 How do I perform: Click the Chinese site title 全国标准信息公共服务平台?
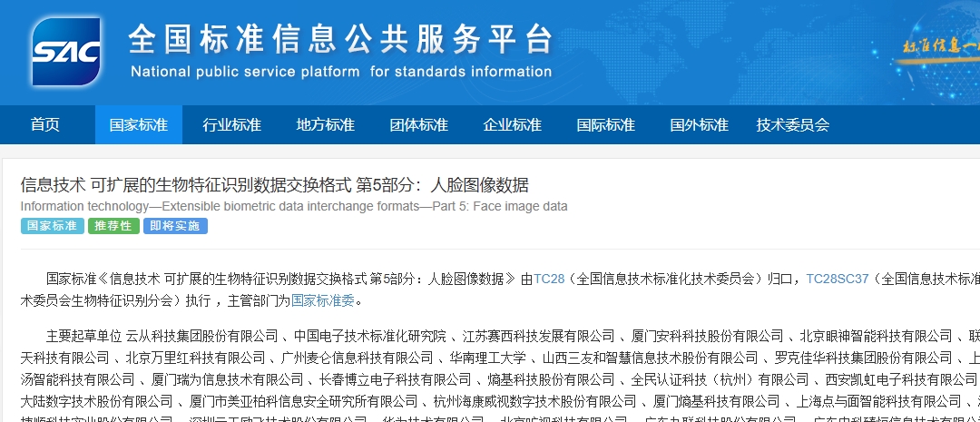[x=340, y=39]
